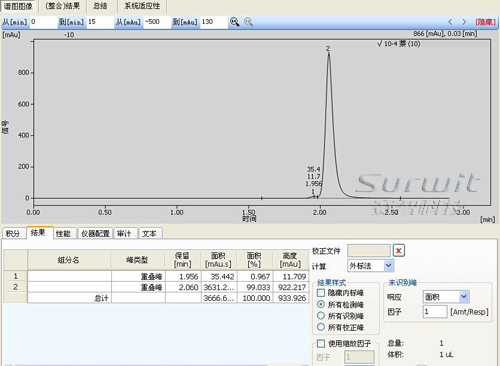The height and width of the screenshot is (366, 500).
Task: Switch to the 积分 tab
Action: coord(13,233)
